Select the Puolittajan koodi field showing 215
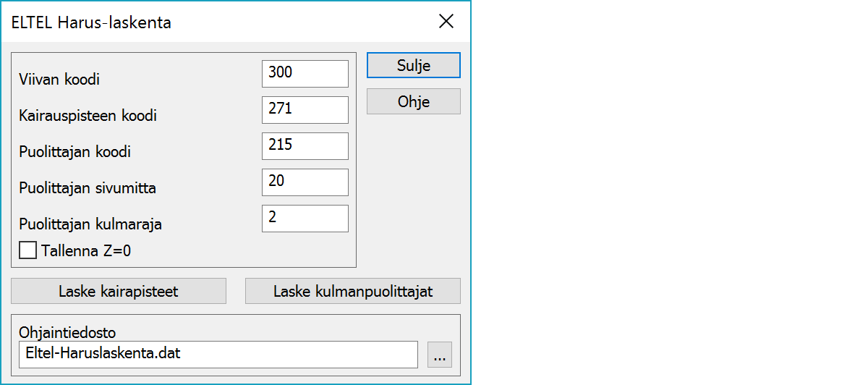Screen dimensions: 868x385 tap(305, 145)
